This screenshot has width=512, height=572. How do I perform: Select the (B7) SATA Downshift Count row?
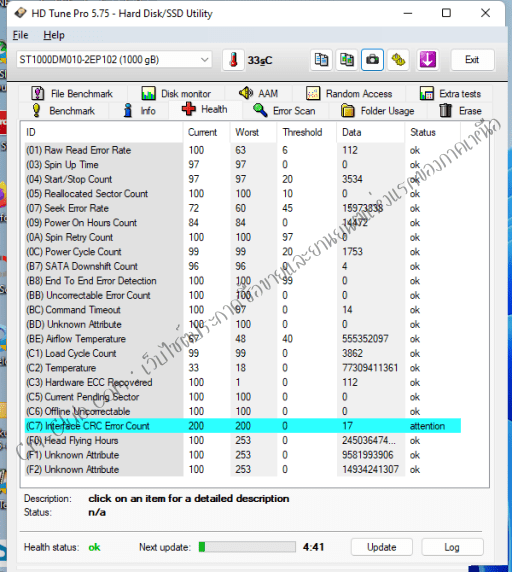click(243, 266)
